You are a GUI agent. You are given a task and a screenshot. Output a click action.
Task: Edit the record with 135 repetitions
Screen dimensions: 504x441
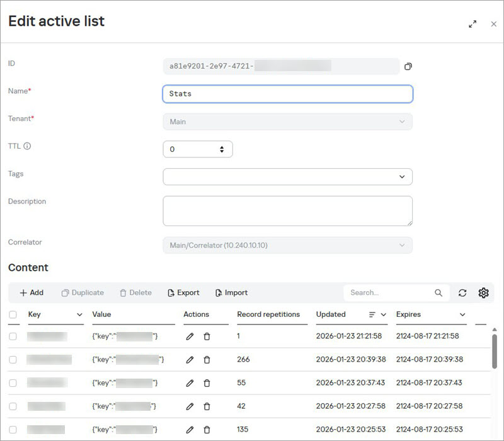coord(190,430)
